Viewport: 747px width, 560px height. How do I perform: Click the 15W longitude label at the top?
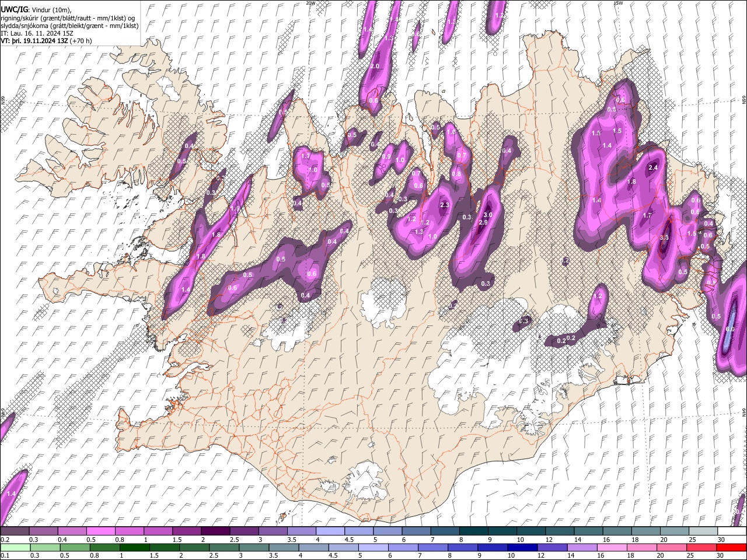click(x=618, y=3)
